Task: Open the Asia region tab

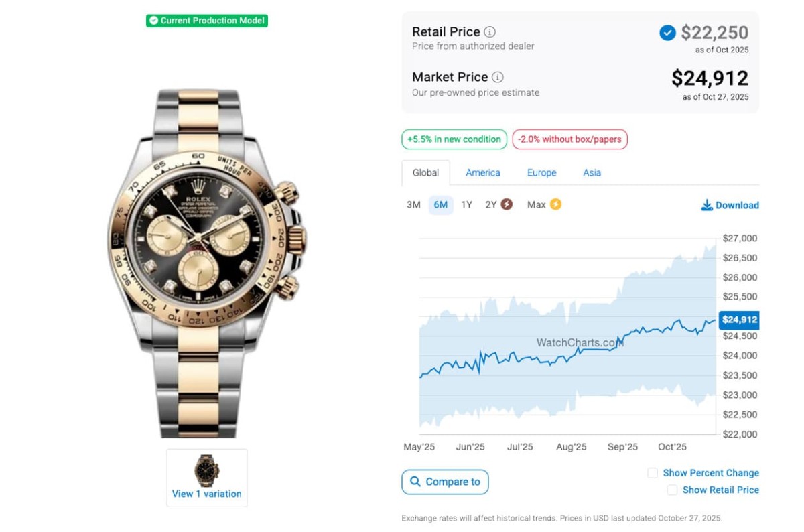Action: click(592, 173)
